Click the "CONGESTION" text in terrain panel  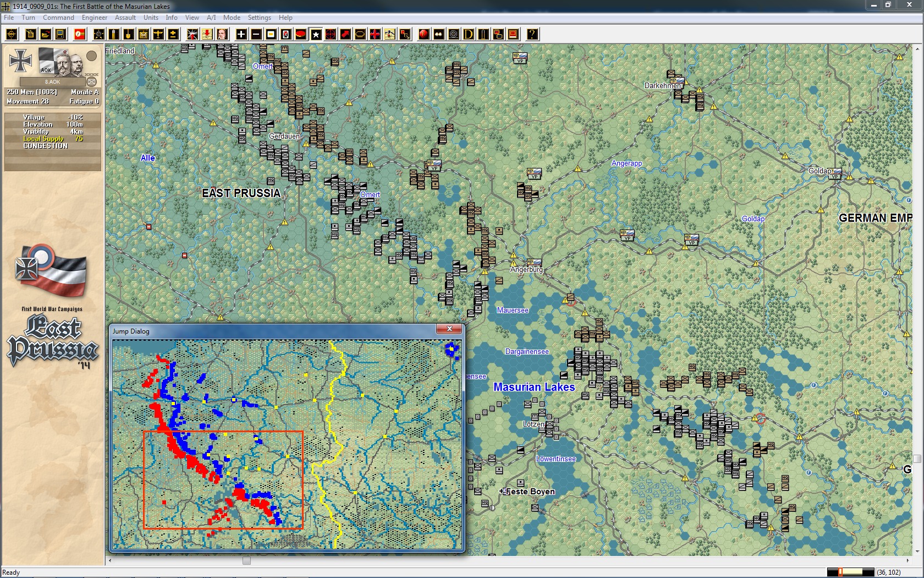(x=46, y=146)
